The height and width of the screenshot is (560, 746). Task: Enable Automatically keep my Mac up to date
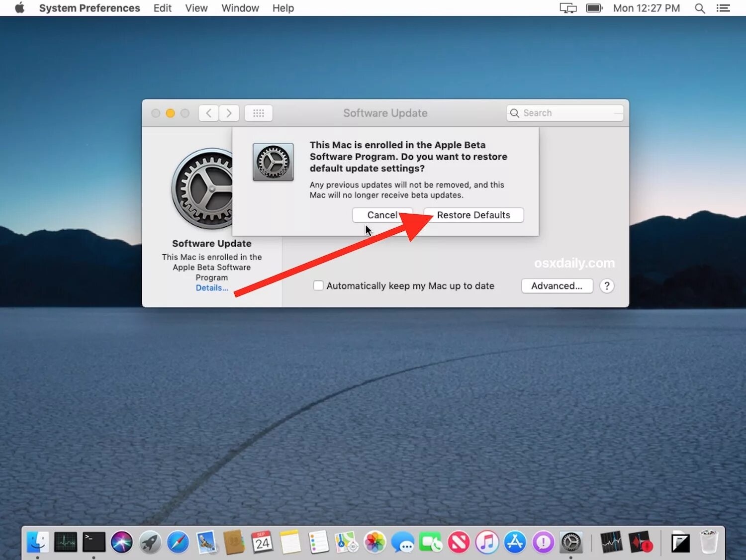(318, 285)
